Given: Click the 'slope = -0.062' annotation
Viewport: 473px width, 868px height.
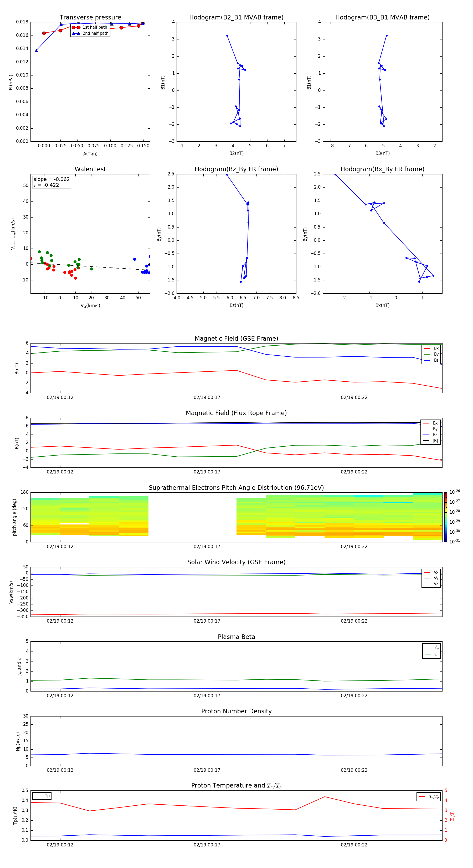Looking at the screenshot, I should [52, 179].
